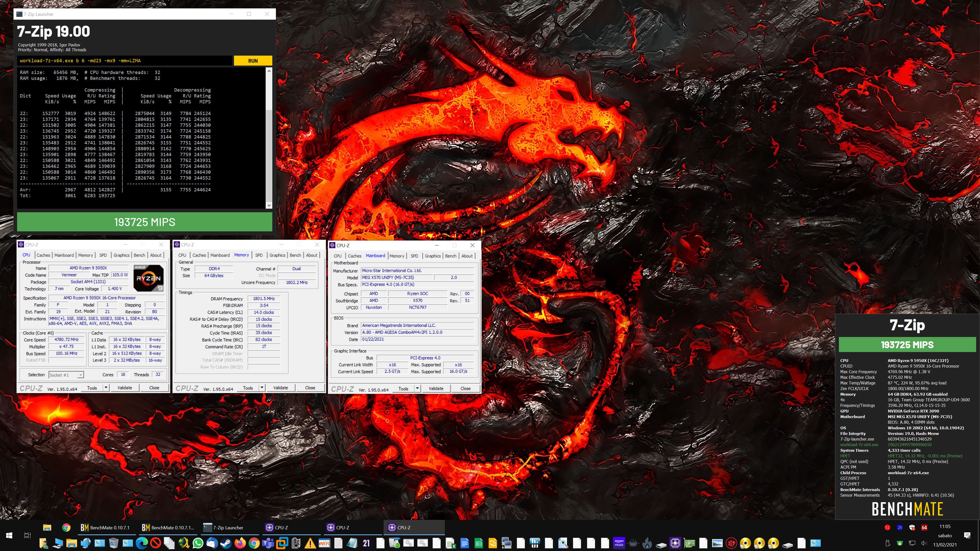This screenshot has width=980, height=551.
Task: Open Windows Security shield tray icon
Action: (912, 528)
